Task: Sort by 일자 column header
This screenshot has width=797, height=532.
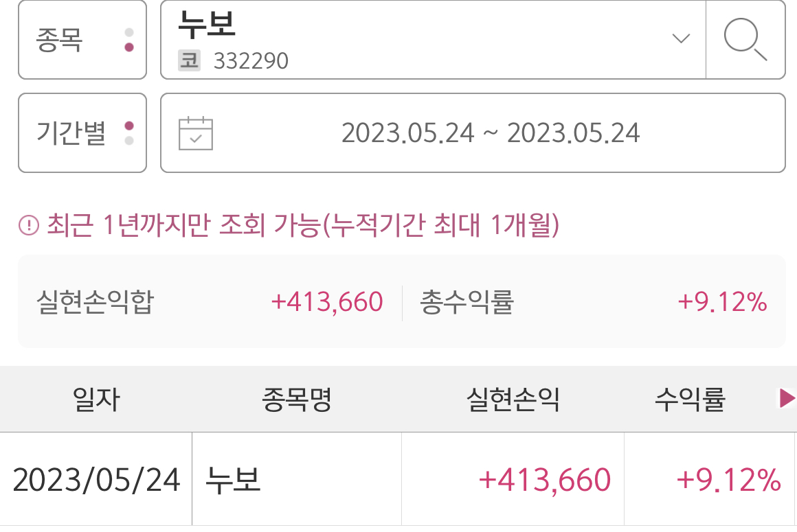Action: pos(96,399)
